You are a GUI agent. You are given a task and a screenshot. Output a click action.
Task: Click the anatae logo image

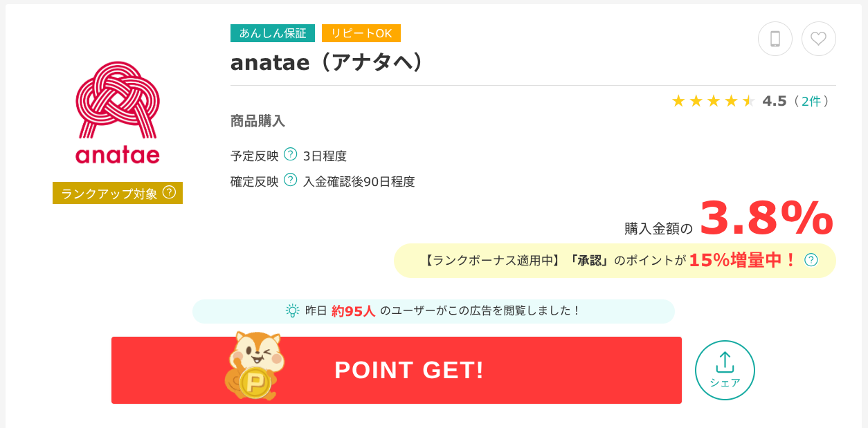click(x=118, y=113)
